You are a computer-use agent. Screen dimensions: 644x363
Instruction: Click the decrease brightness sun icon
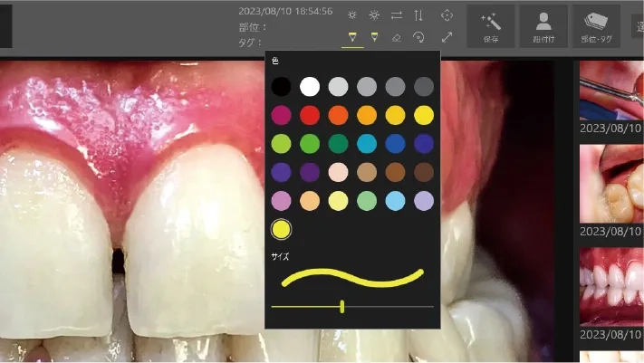[x=352, y=15]
